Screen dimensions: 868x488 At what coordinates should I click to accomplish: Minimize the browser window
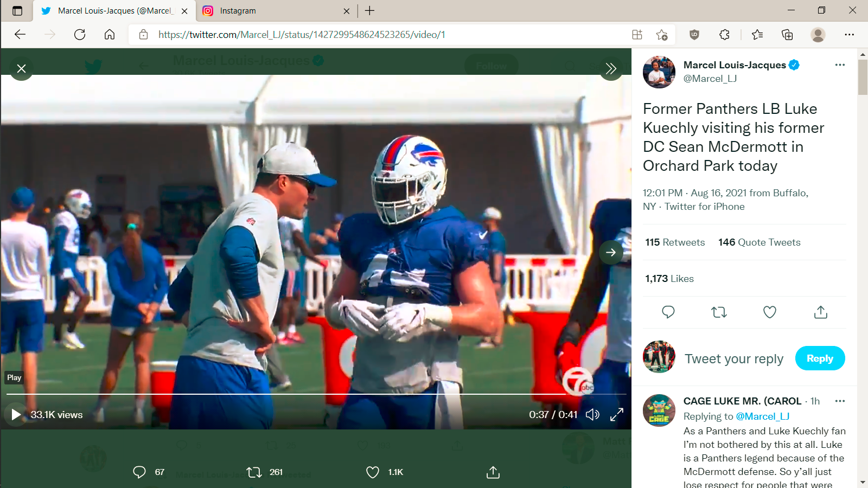(x=791, y=10)
